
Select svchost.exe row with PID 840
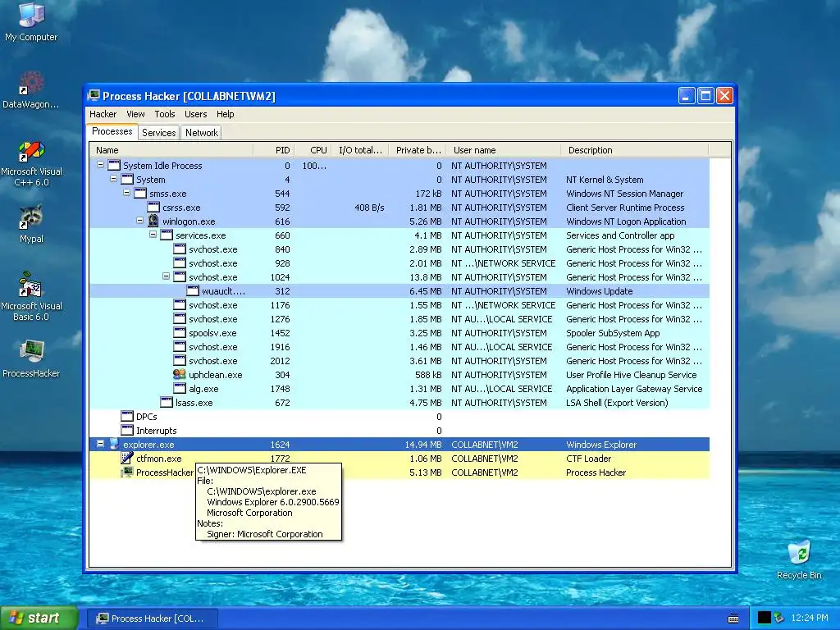click(x=399, y=249)
